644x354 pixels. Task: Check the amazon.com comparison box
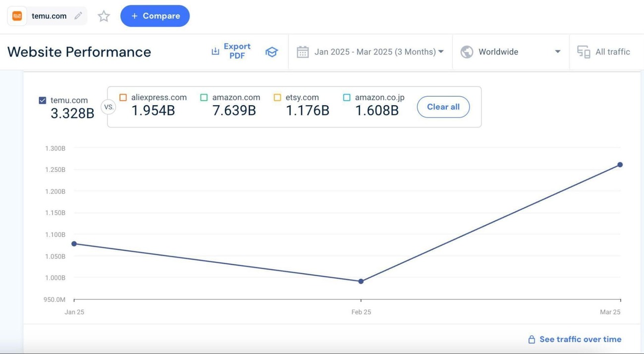(x=204, y=98)
